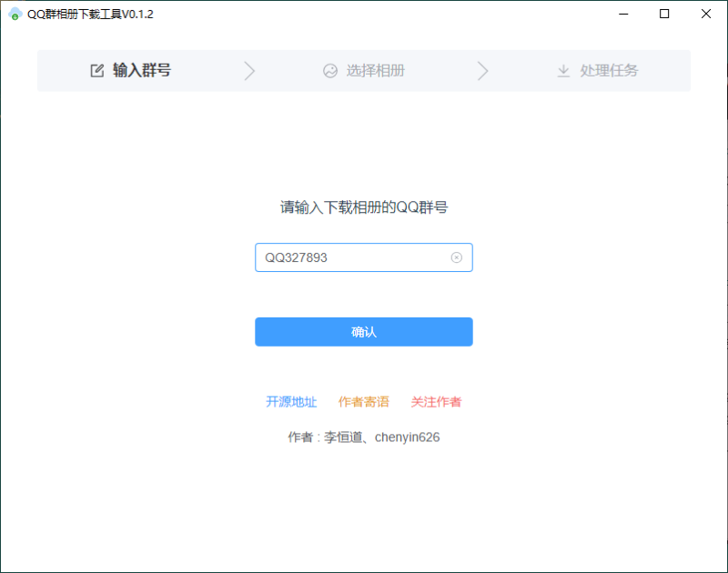This screenshot has height=573, width=728.
Task: Click the author name 李恒道
Action: [x=341, y=437]
